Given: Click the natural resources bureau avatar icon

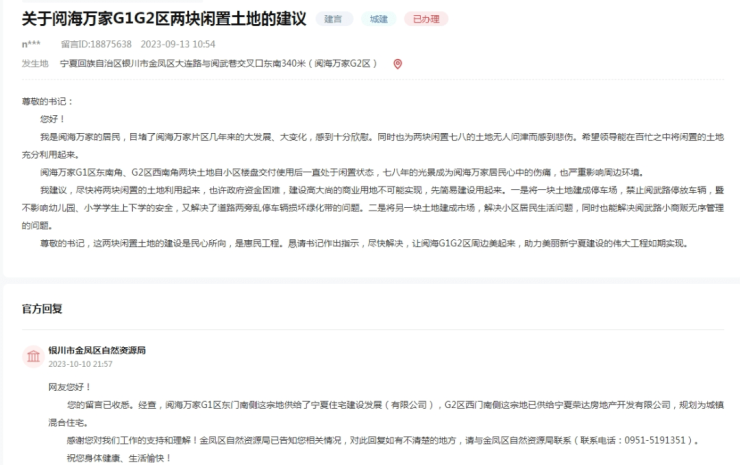Looking at the screenshot, I should pos(33,357).
